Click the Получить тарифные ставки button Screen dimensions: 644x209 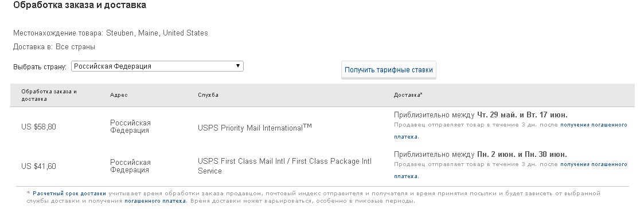(x=389, y=70)
